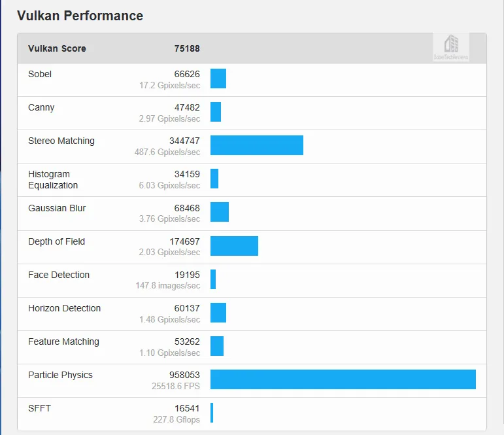This screenshot has width=504, height=435.
Task: Click the 2.03 Gpixels/sec value
Action: [169, 252]
